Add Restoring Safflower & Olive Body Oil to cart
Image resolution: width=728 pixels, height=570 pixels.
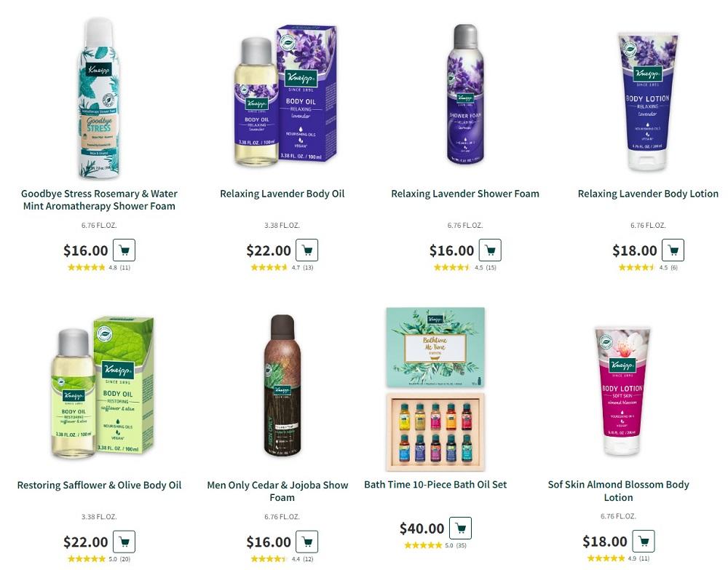(124, 542)
